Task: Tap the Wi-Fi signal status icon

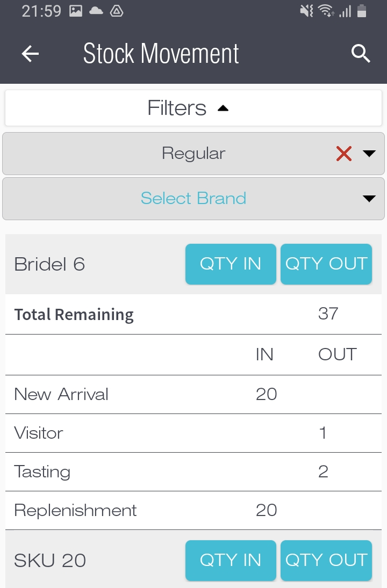Action: pos(325,11)
